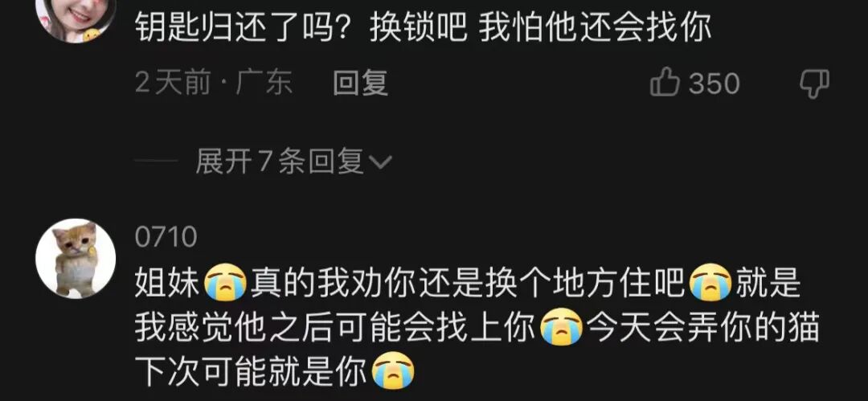Tap the thumbs-down dislike icon
Screen dimensions: 868x401
pos(814,84)
